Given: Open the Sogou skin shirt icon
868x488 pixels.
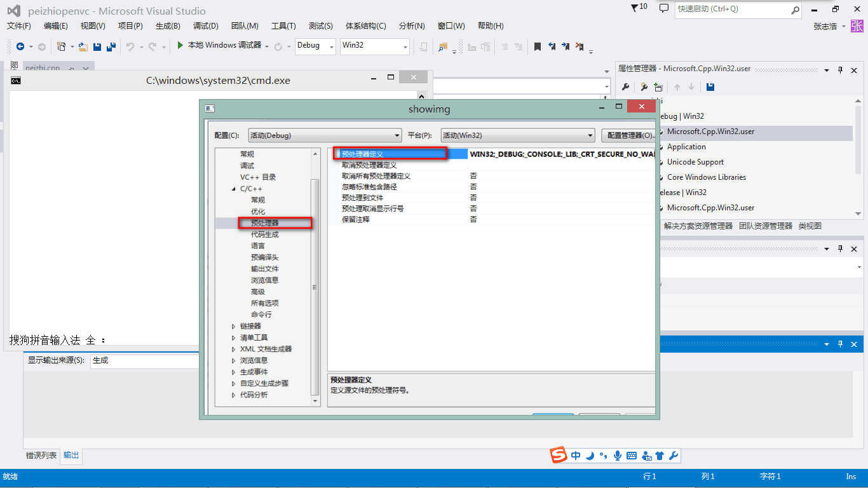Looking at the screenshot, I should point(660,456).
